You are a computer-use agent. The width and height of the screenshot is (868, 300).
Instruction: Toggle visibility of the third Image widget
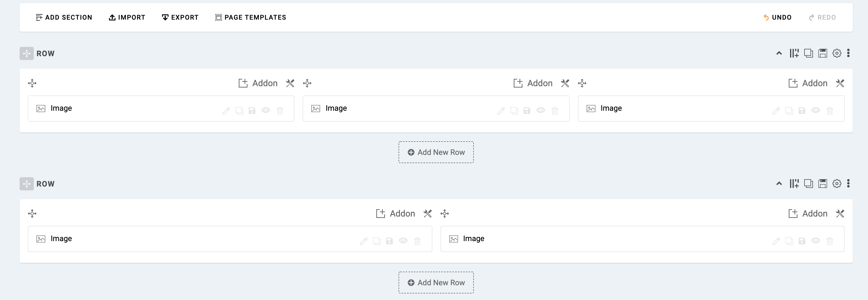816,110
